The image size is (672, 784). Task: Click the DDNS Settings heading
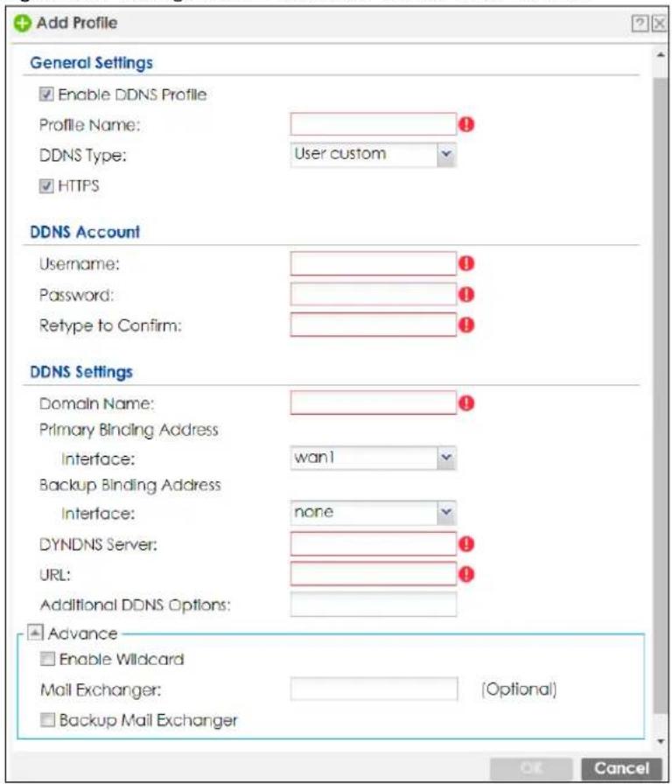[x=81, y=372]
